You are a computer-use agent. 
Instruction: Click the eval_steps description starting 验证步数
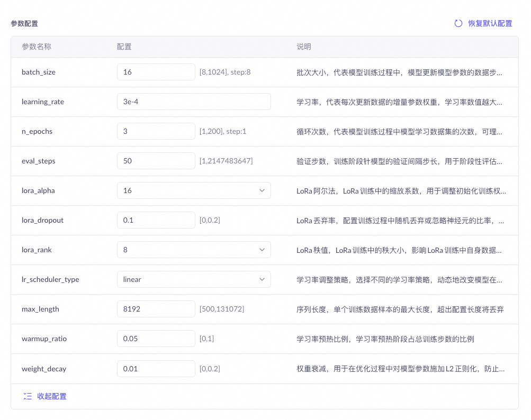(399, 161)
